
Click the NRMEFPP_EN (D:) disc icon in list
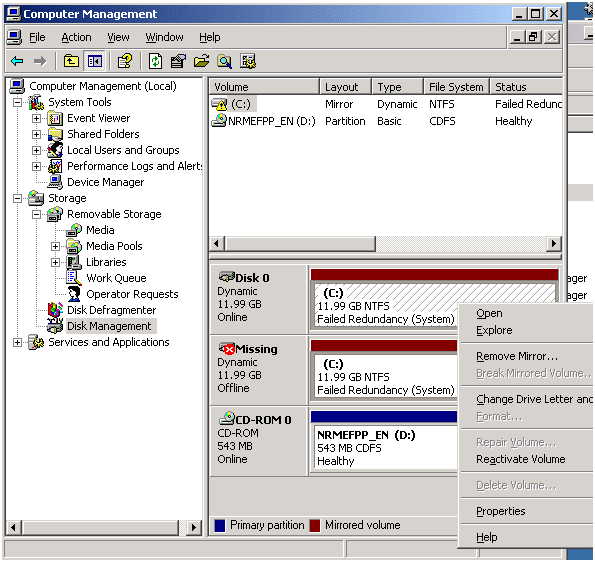pyautogui.click(x=219, y=121)
